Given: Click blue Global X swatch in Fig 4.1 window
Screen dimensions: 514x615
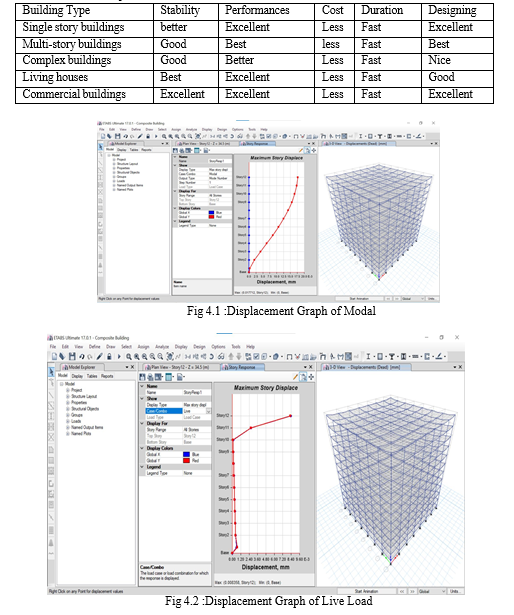Looking at the screenshot, I should (x=211, y=213).
